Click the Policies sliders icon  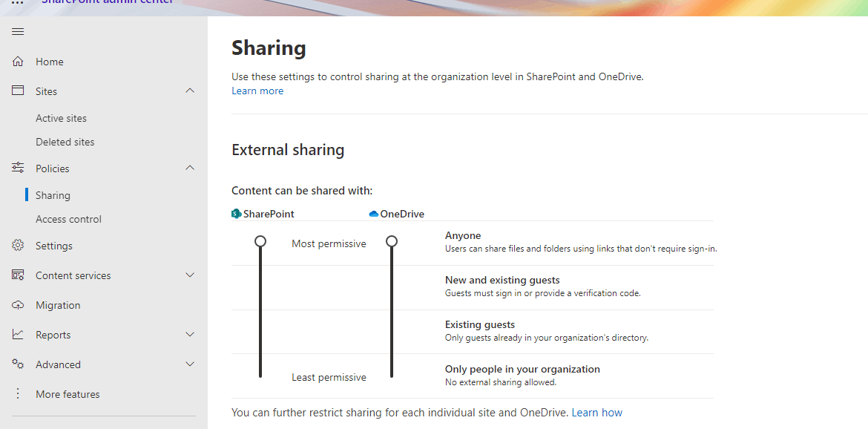click(x=18, y=168)
